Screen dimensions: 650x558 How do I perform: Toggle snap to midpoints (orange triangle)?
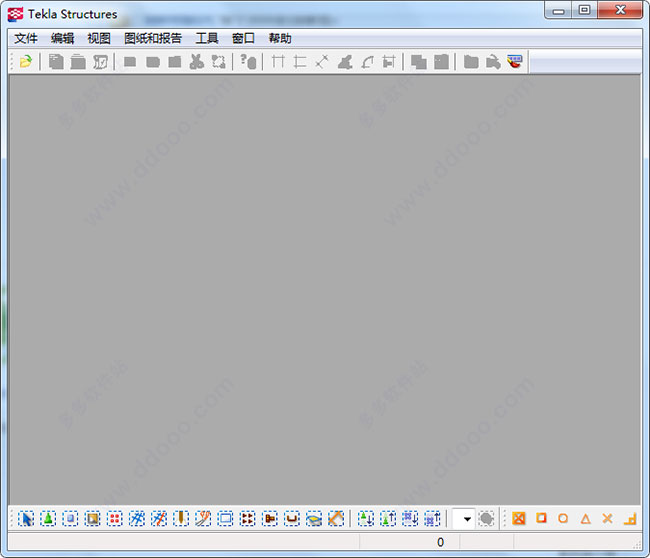(x=585, y=519)
